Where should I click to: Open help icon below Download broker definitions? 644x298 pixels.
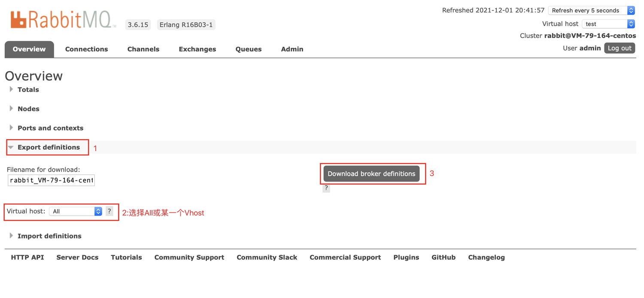326,188
